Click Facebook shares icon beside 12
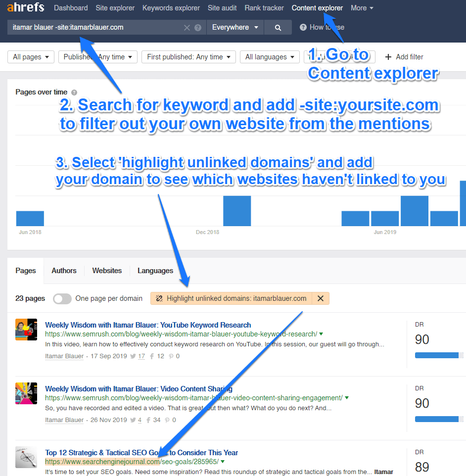This screenshot has height=476, width=466. [x=152, y=356]
